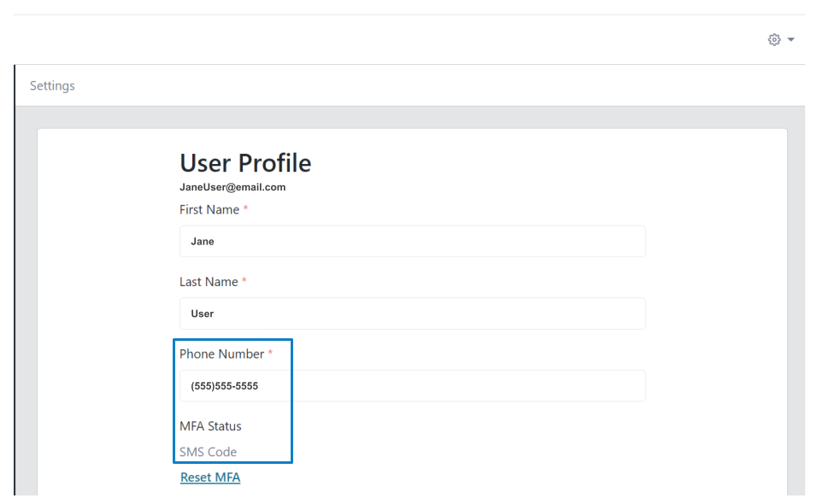This screenshot has height=504, width=818.
Task: Click the gear icon in the top bar
Action: (774, 39)
